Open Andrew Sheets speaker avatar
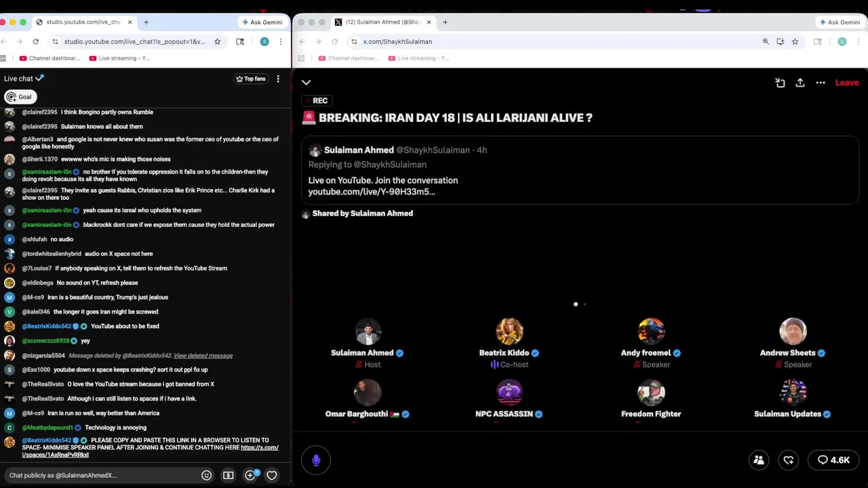 793,331
